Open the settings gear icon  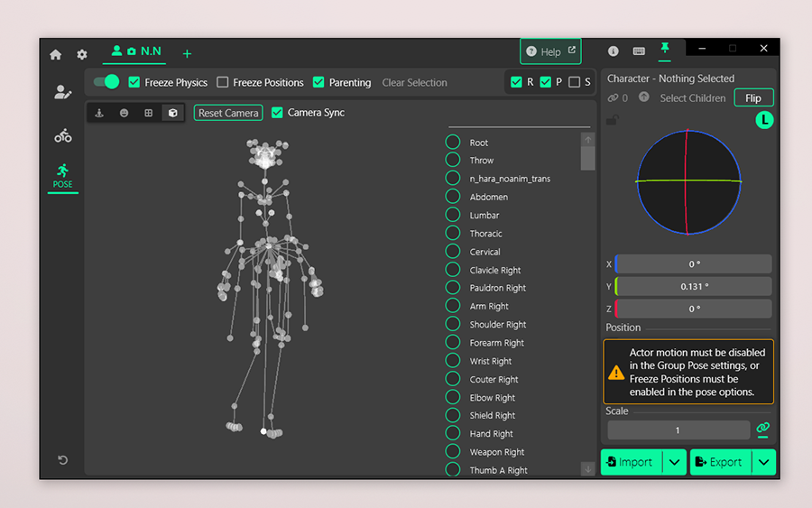point(82,54)
